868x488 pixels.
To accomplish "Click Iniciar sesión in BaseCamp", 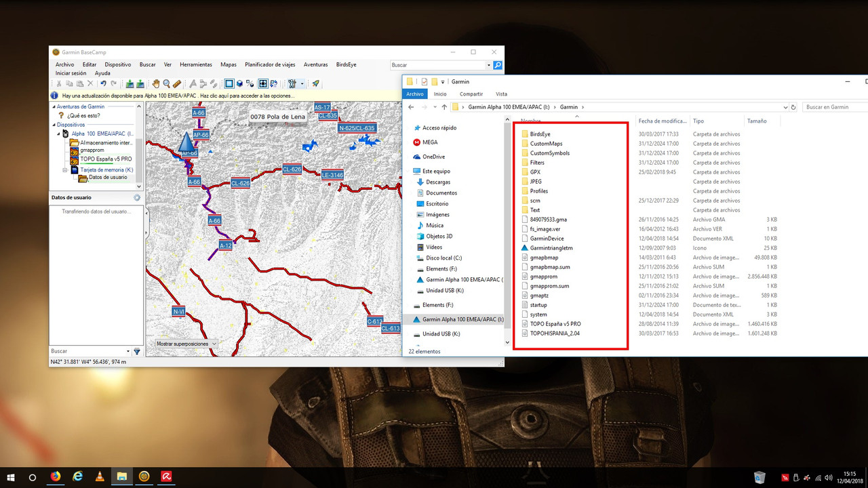I will [71, 73].
